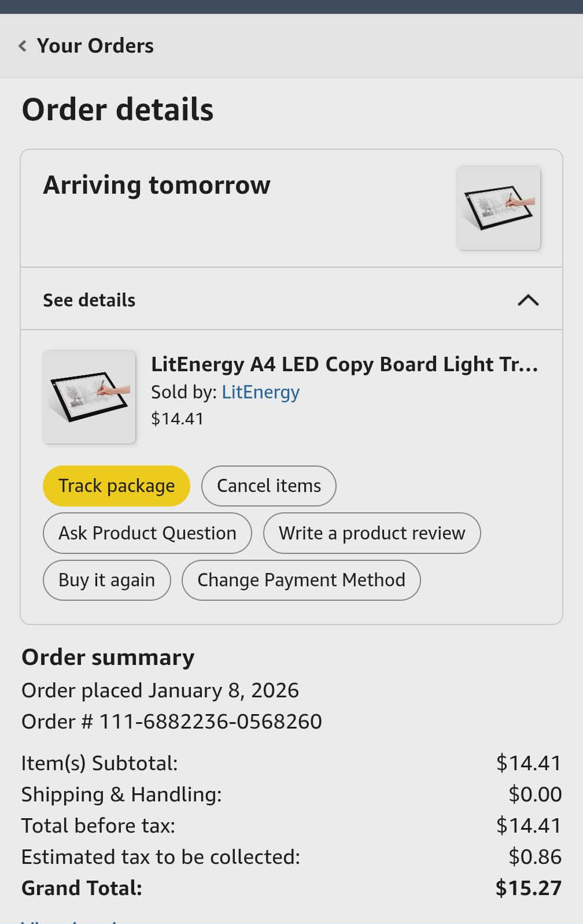Image resolution: width=583 pixels, height=924 pixels.
Task: Go back to Your Orders
Action: click(x=95, y=46)
